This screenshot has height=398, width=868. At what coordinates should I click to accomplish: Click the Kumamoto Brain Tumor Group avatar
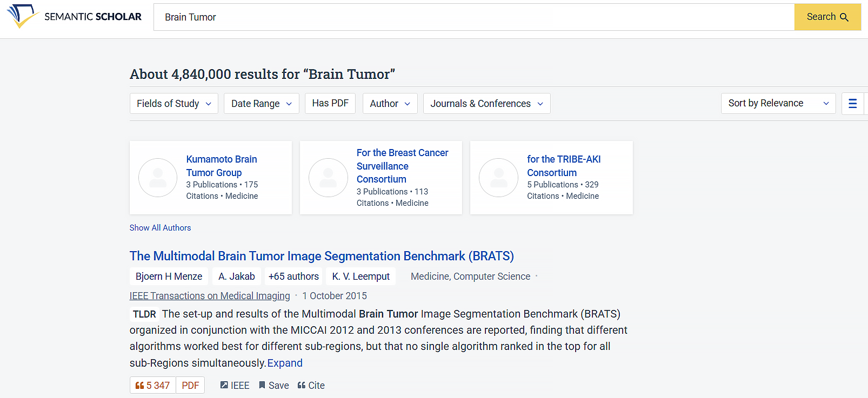(158, 178)
